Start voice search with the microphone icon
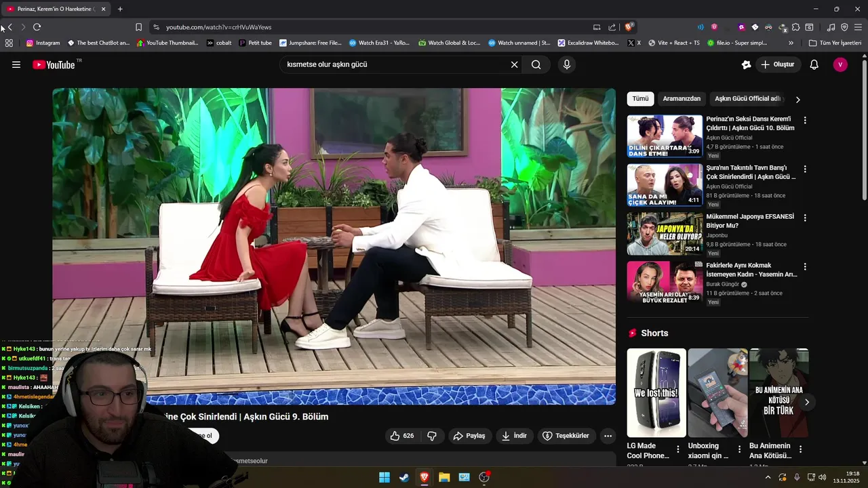Image resolution: width=868 pixels, height=488 pixels. (567, 64)
